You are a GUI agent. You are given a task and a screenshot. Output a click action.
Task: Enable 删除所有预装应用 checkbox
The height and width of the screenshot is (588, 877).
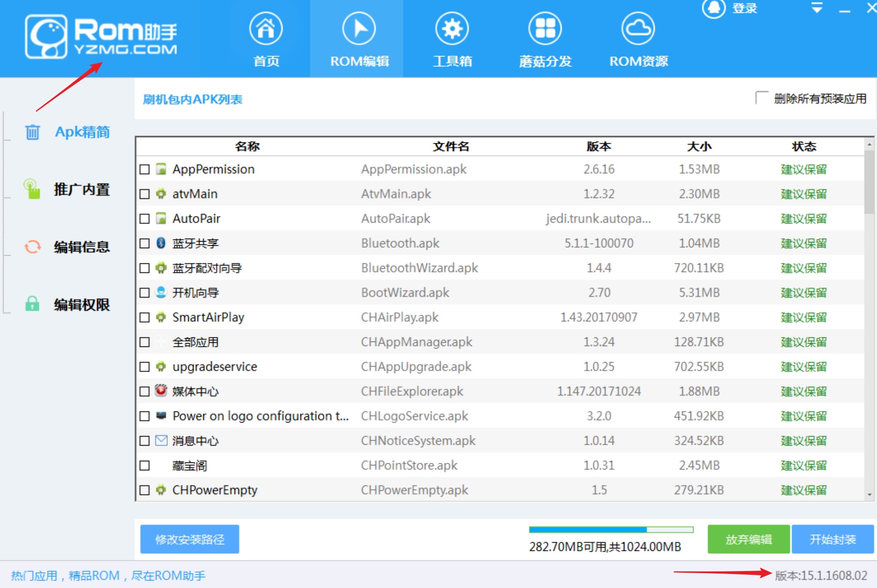762,99
